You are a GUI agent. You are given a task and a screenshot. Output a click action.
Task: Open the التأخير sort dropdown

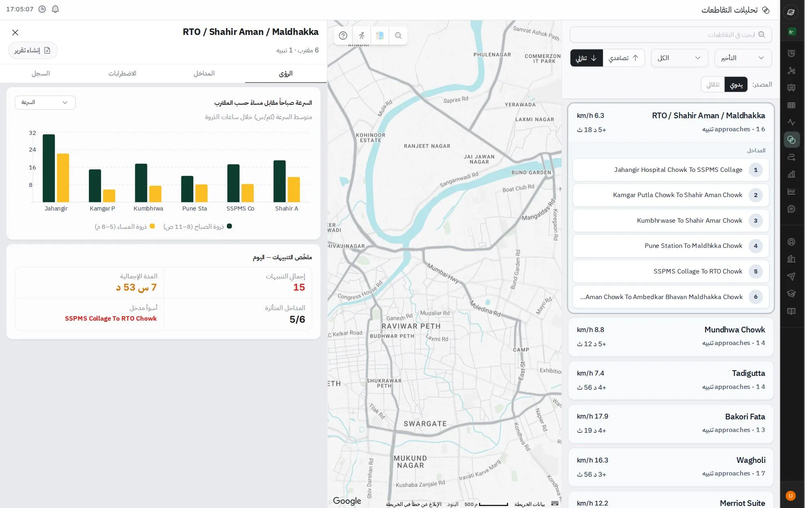click(743, 58)
